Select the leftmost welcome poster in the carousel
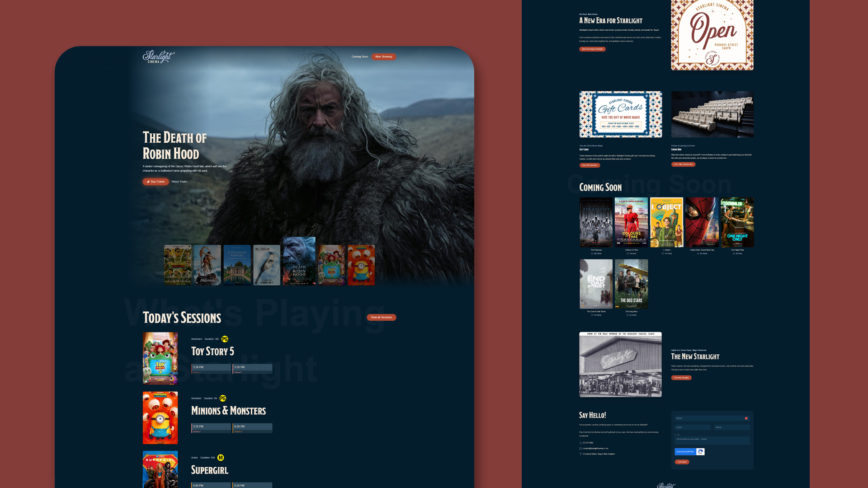This screenshot has width=868, height=488. point(178,265)
